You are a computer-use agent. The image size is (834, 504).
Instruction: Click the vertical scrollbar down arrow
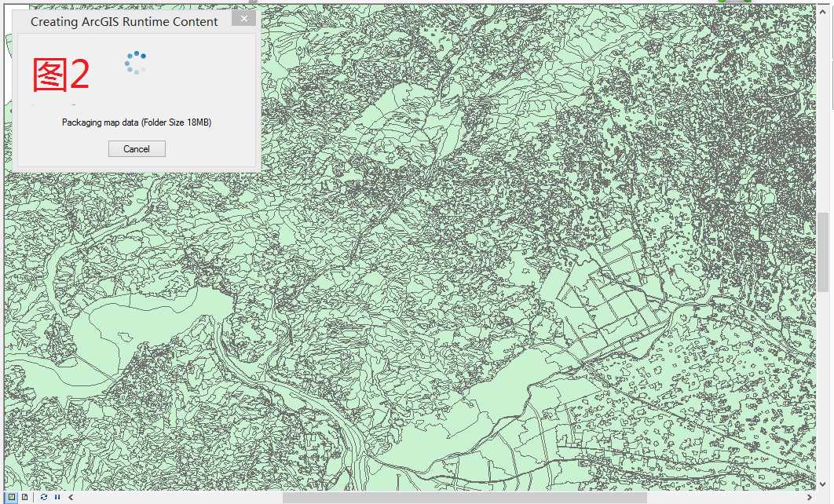(823, 484)
